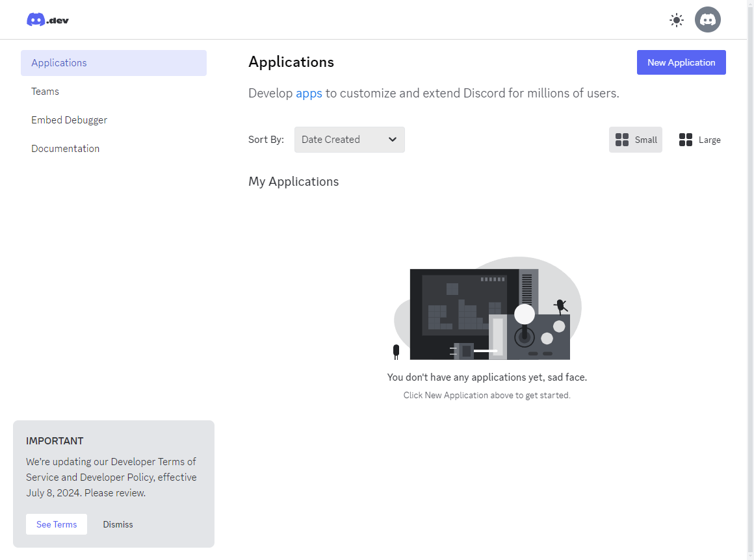Open Documentation from the sidebar
The width and height of the screenshot is (754, 560).
click(x=114, y=149)
